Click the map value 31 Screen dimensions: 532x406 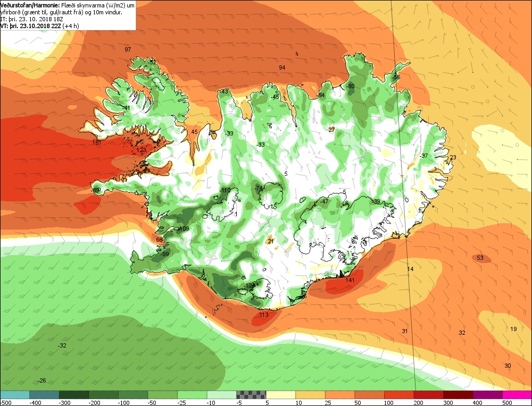404,331
